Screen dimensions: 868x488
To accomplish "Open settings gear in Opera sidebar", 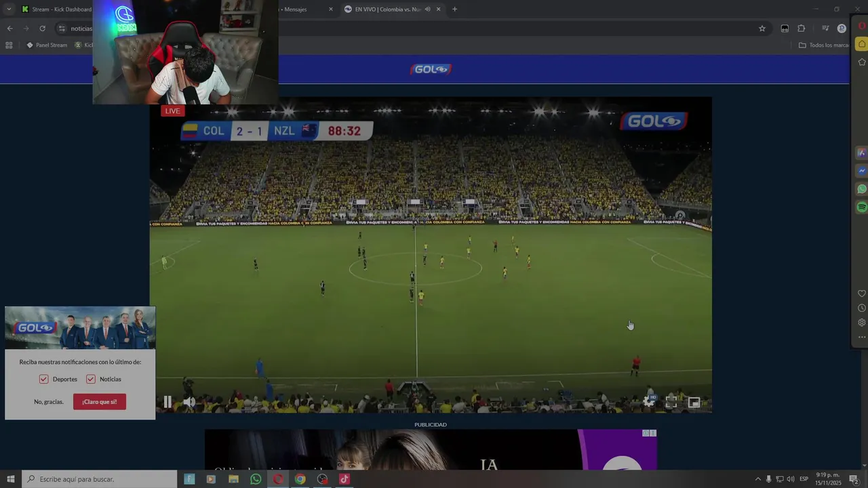I will pos(862,323).
